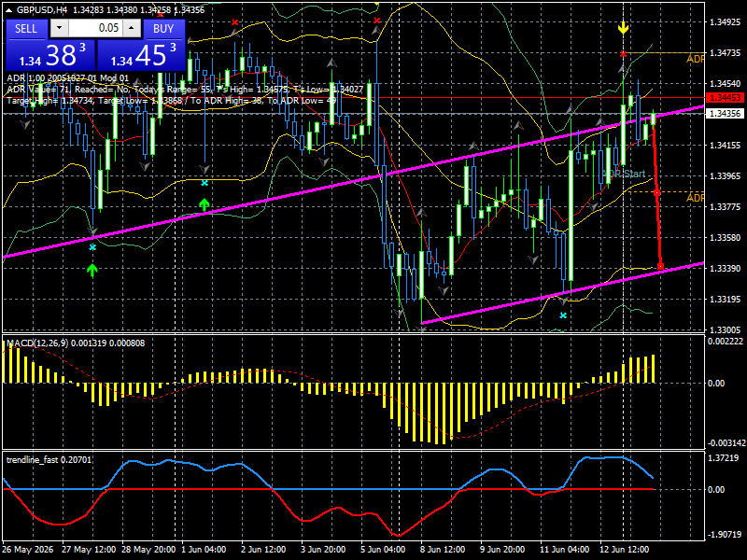Screen dimensions: 747x560
Task: Click the -1.90719 trendline scale value
Action: pyautogui.click(x=725, y=534)
